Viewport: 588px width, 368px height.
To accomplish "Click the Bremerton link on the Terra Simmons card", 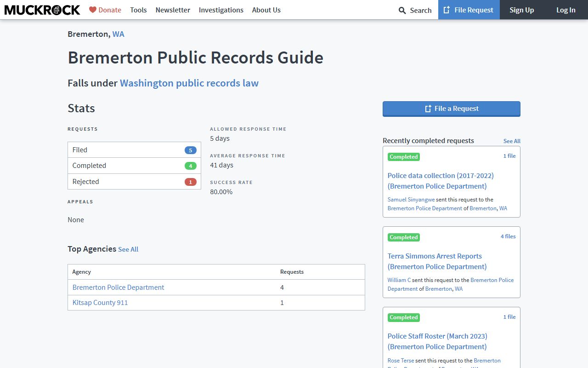I will [x=439, y=289].
